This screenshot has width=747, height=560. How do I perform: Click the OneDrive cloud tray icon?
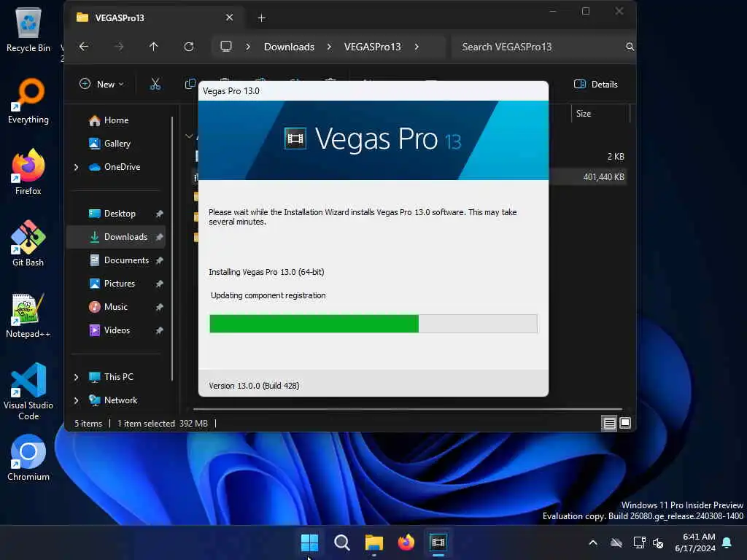[616, 542]
